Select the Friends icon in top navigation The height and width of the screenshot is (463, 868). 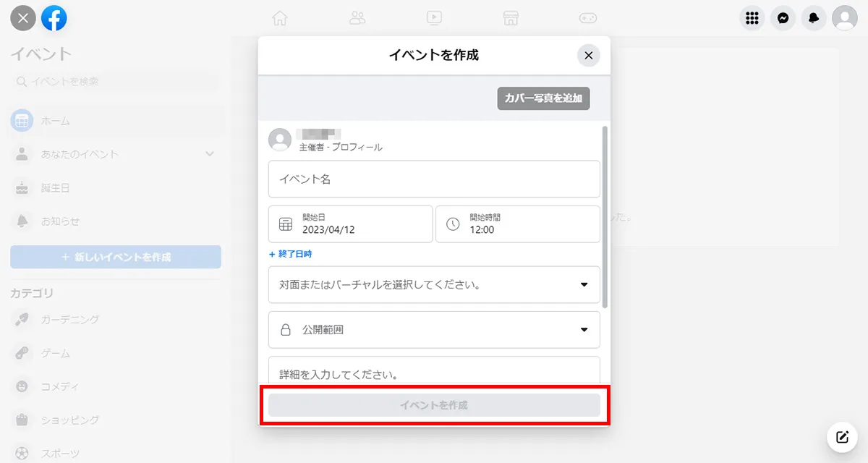coord(357,18)
